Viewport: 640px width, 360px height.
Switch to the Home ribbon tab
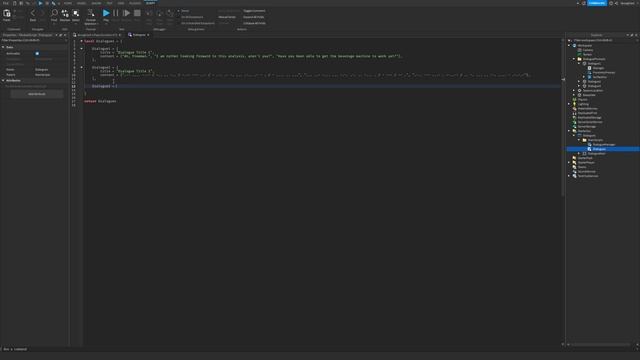(x=68, y=3)
